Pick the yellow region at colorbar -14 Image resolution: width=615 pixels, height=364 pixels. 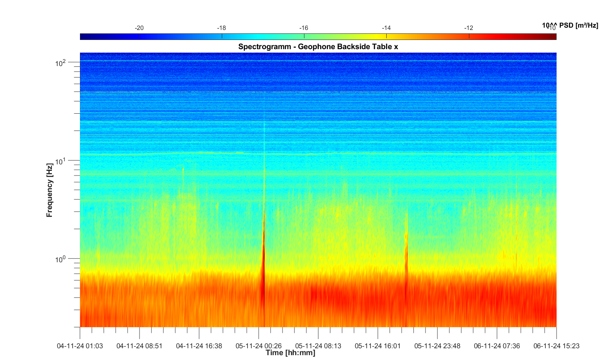pyautogui.click(x=386, y=36)
